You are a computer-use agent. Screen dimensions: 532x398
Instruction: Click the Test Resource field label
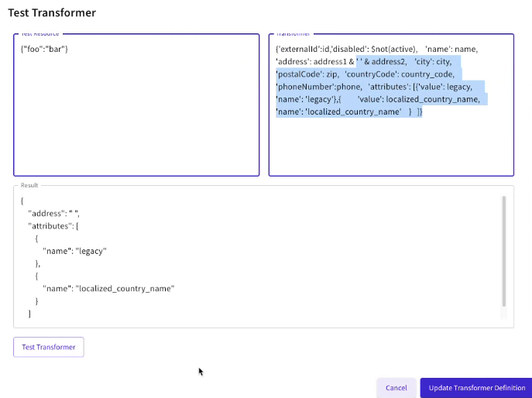pos(39,34)
